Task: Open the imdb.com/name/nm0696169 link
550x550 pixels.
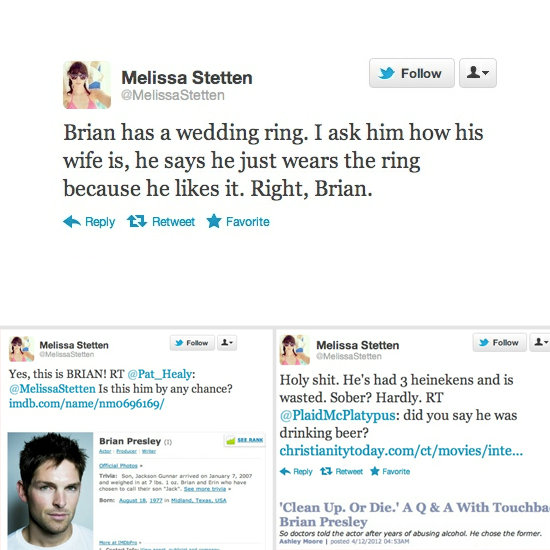Action: (x=87, y=403)
